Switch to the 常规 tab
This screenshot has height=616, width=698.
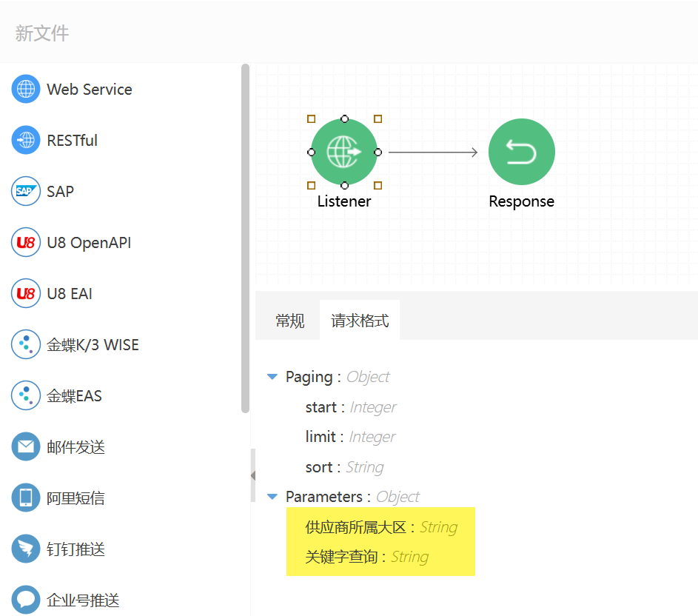coord(290,320)
